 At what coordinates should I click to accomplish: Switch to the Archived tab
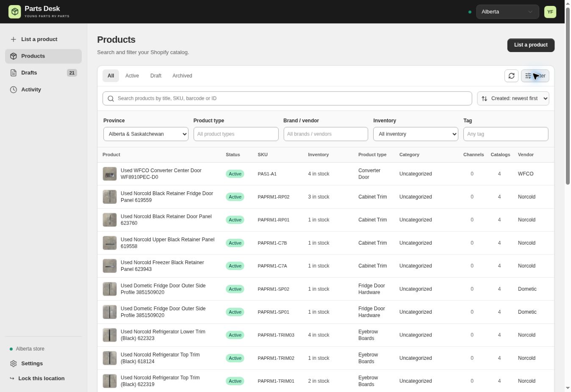(182, 76)
